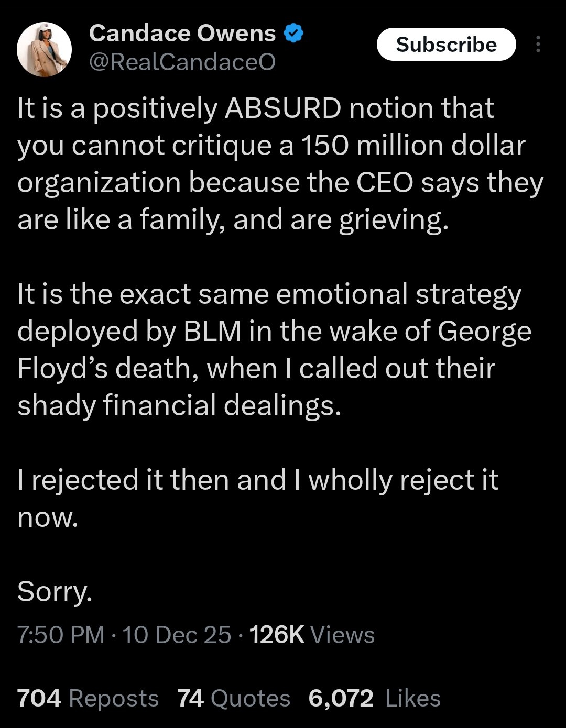Click the 7:50 PM timestamp
This screenshot has width=566, height=728.
point(61,635)
